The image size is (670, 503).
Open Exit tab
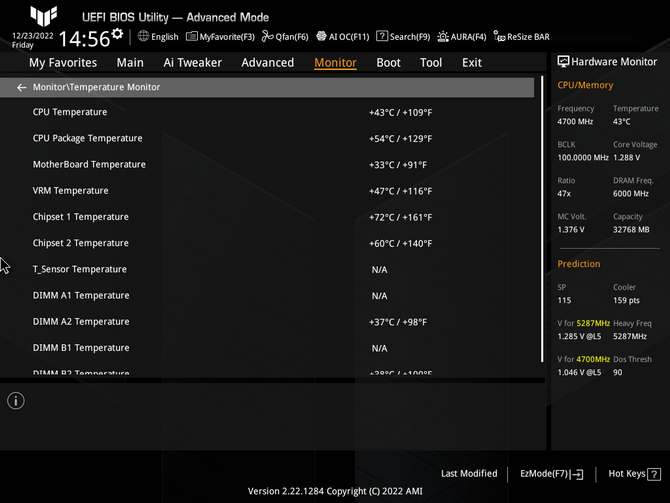click(472, 63)
